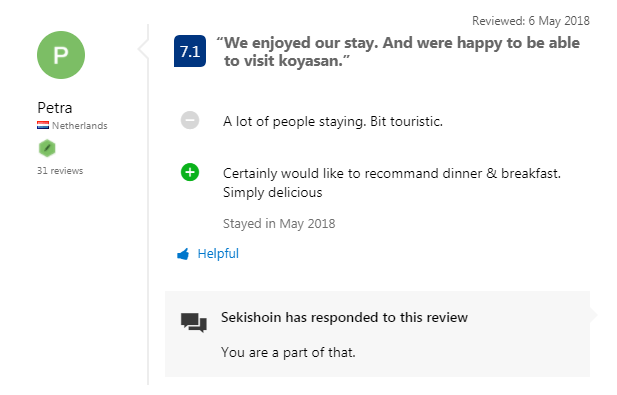Click the 31 reviews count

pos(60,171)
